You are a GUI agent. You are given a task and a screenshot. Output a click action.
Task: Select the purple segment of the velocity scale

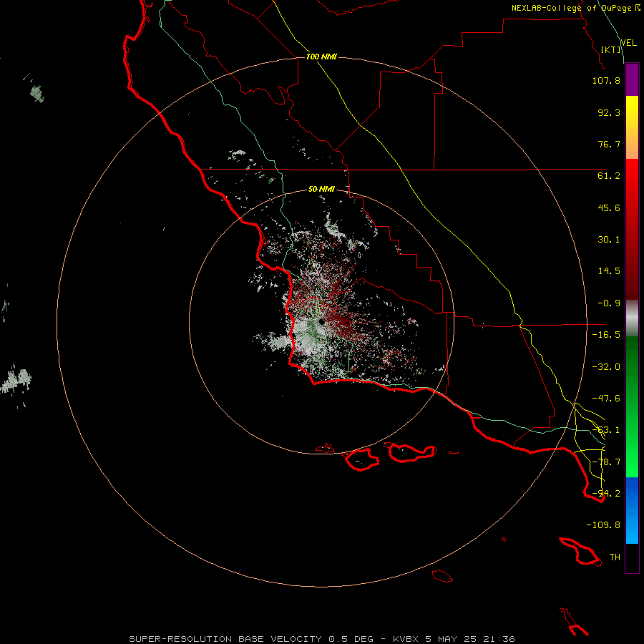(632, 80)
